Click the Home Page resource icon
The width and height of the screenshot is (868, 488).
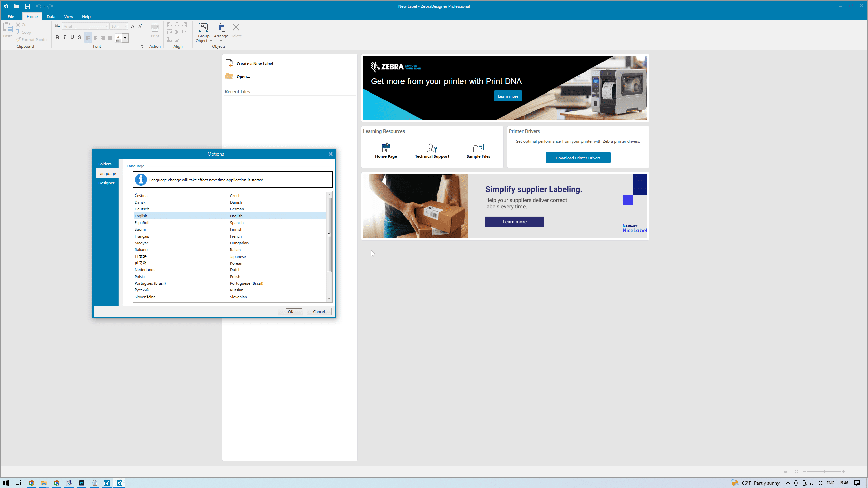(386, 148)
